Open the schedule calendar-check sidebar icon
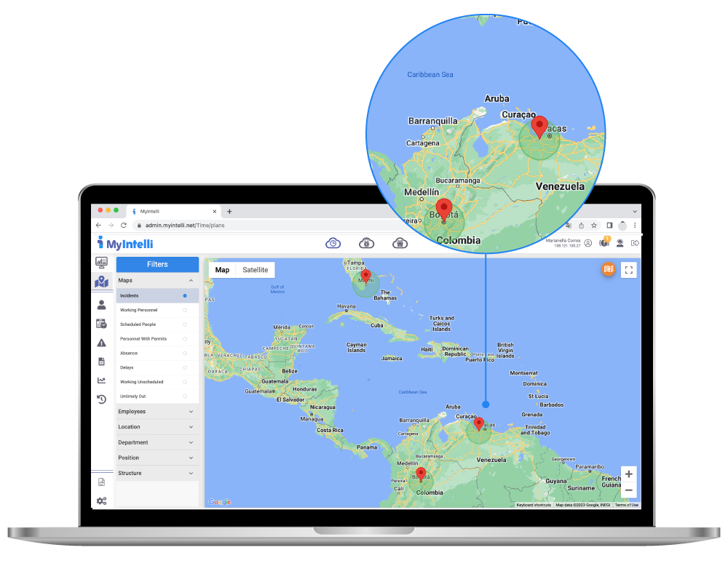Image resolution: width=728 pixels, height=582 pixels. click(101, 324)
